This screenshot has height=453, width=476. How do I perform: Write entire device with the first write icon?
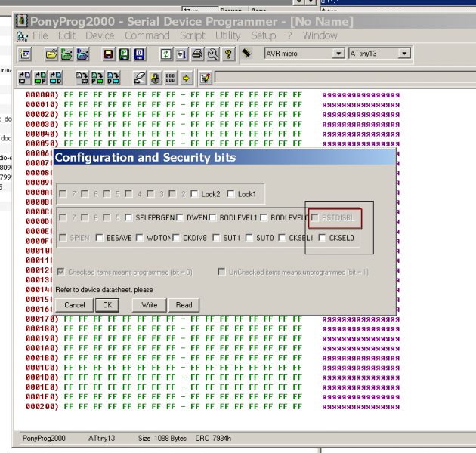click(82, 78)
